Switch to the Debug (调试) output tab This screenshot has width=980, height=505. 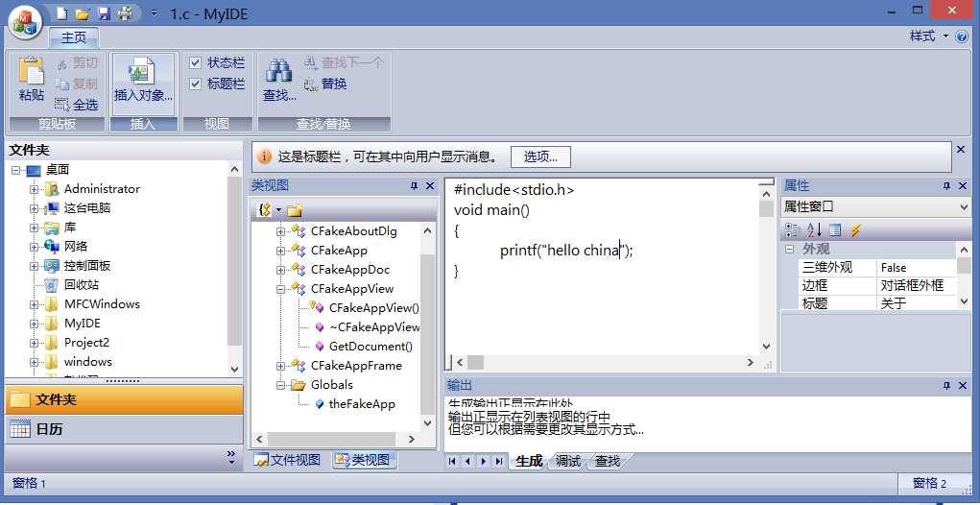click(x=568, y=462)
